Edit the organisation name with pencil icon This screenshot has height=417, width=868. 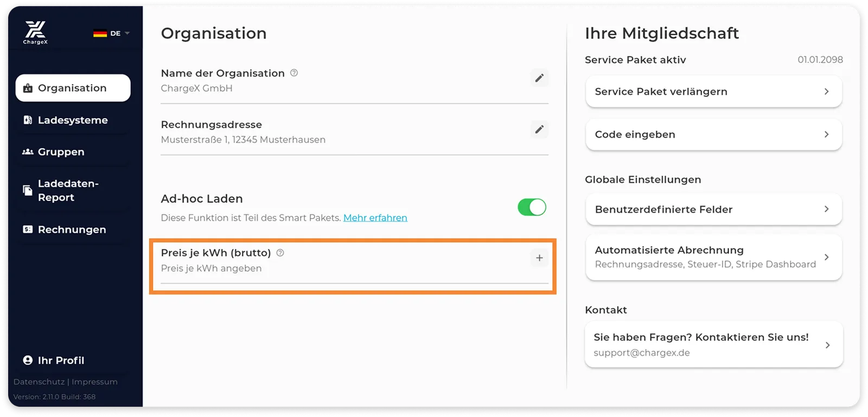[x=539, y=78]
